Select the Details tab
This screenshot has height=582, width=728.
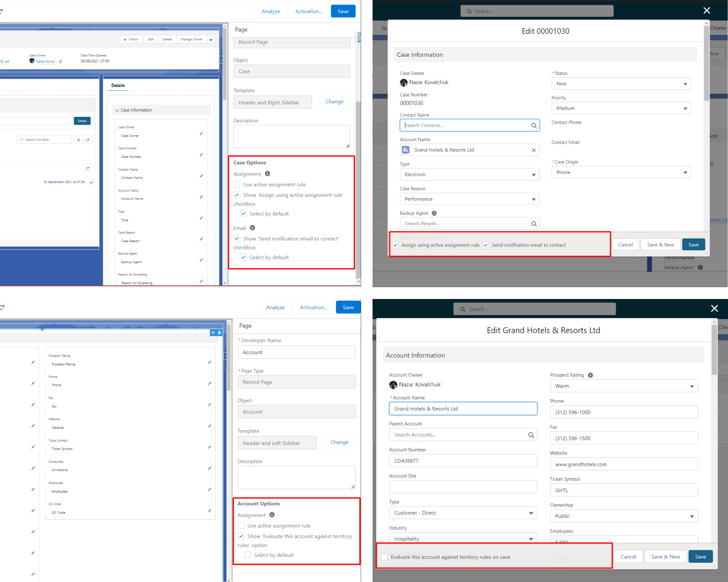click(118, 85)
